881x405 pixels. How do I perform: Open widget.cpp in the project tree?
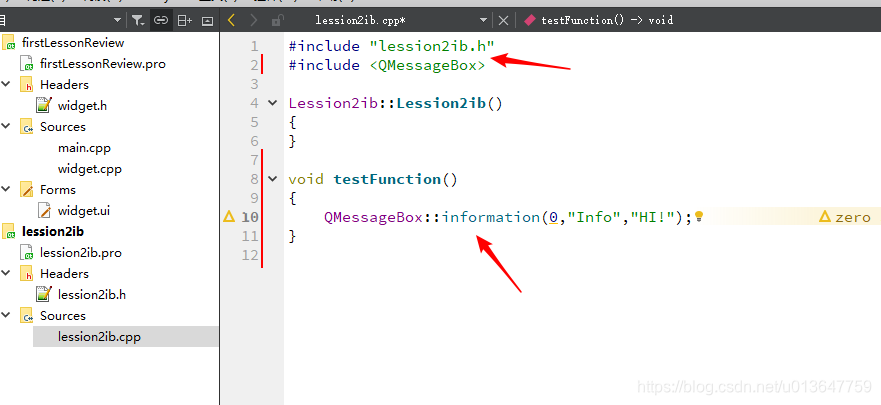(x=89, y=169)
